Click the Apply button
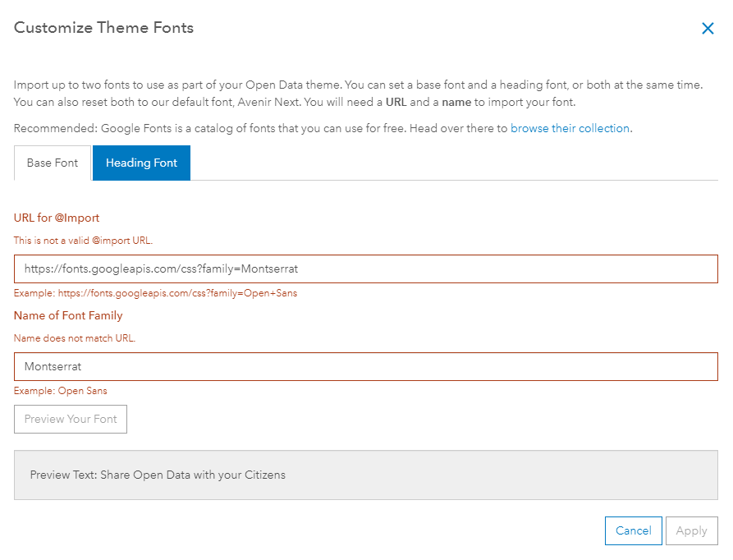This screenshot has height=560, width=733. tap(691, 530)
